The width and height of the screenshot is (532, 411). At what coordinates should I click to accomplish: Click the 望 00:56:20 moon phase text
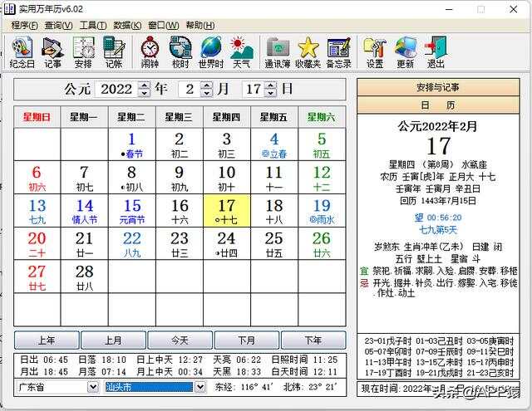pyautogui.click(x=438, y=218)
